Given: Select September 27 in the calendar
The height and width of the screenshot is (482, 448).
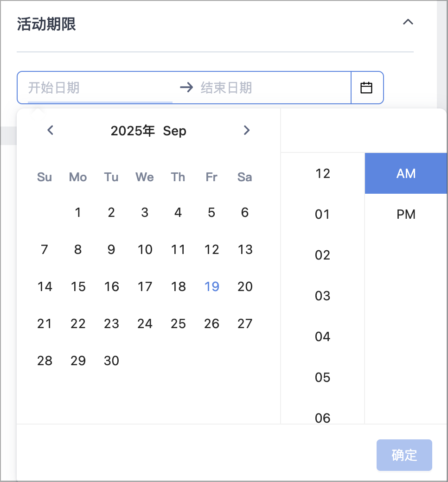Looking at the screenshot, I should [245, 323].
